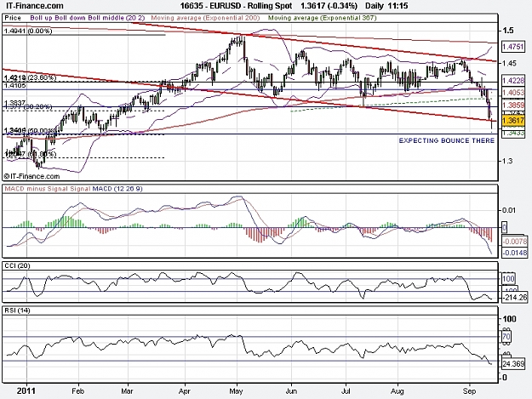Click the 'Apr' label on time axis

(184, 391)
